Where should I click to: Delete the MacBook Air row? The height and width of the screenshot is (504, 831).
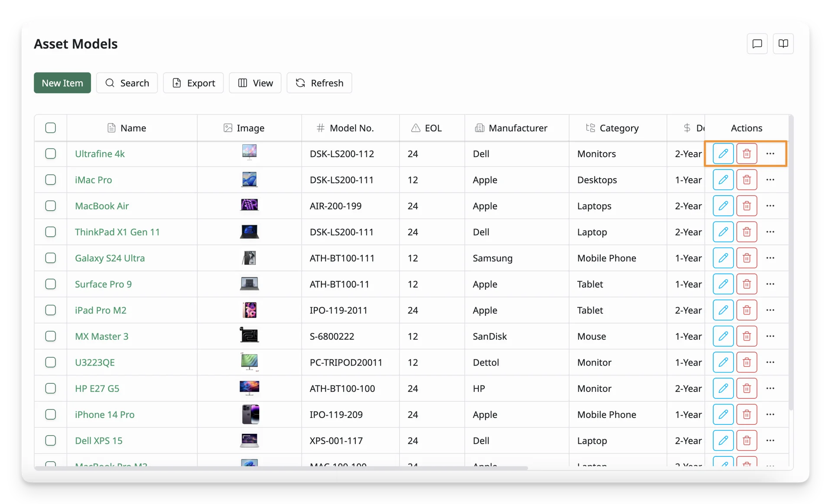coord(747,205)
